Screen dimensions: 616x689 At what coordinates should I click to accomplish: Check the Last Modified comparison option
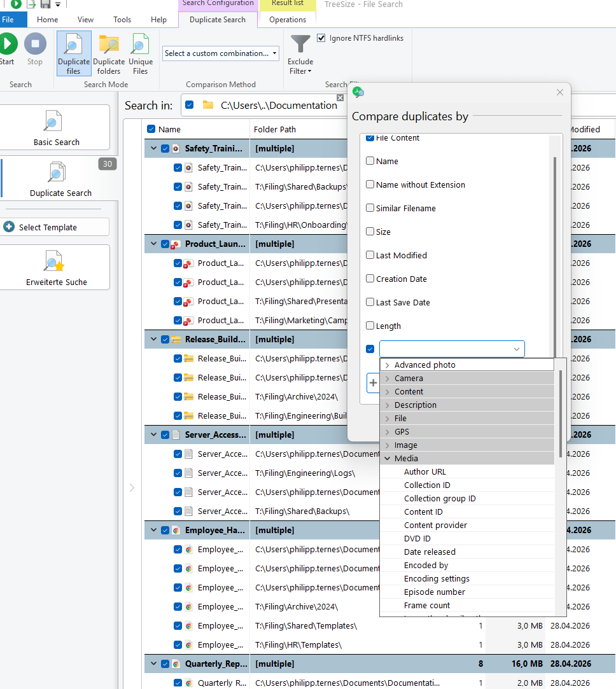point(370,255)
